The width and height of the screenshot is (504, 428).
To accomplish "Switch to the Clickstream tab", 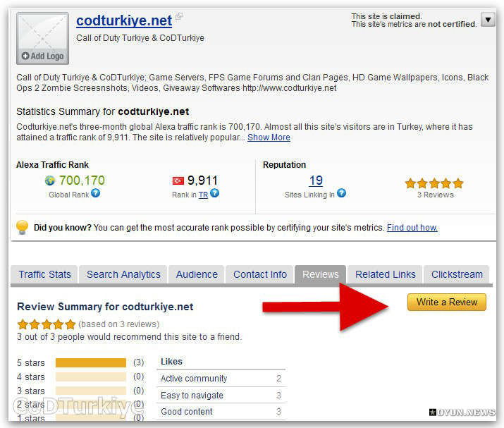I will [x=457, y=274].
